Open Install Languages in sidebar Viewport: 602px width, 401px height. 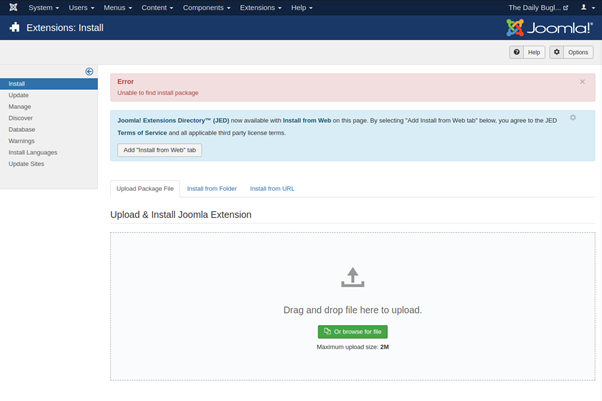tap(33, 152)
